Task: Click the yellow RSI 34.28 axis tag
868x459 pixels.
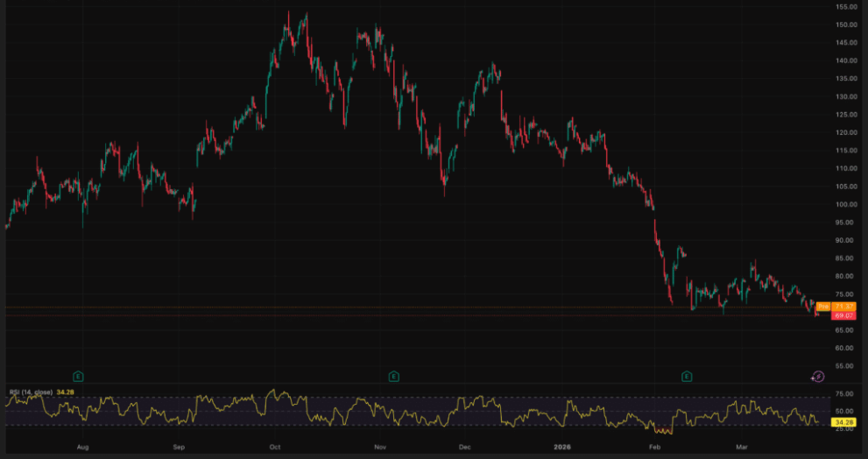Action: (844, 422)
